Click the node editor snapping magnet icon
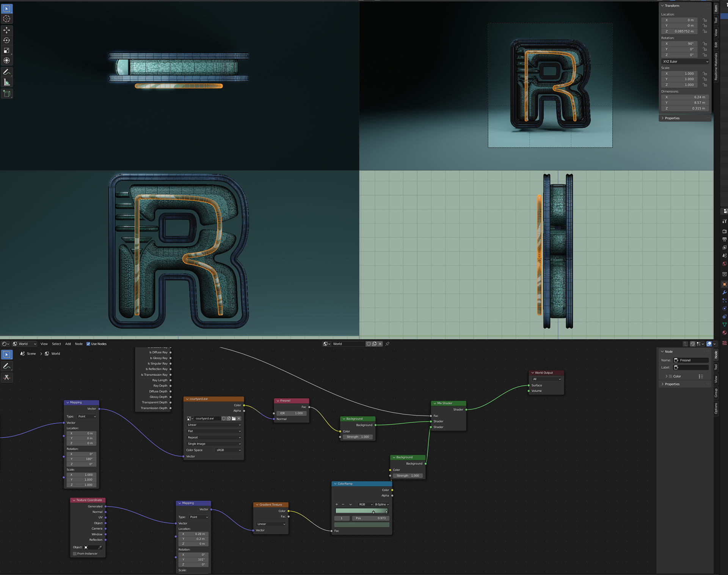 pos(693,344)
